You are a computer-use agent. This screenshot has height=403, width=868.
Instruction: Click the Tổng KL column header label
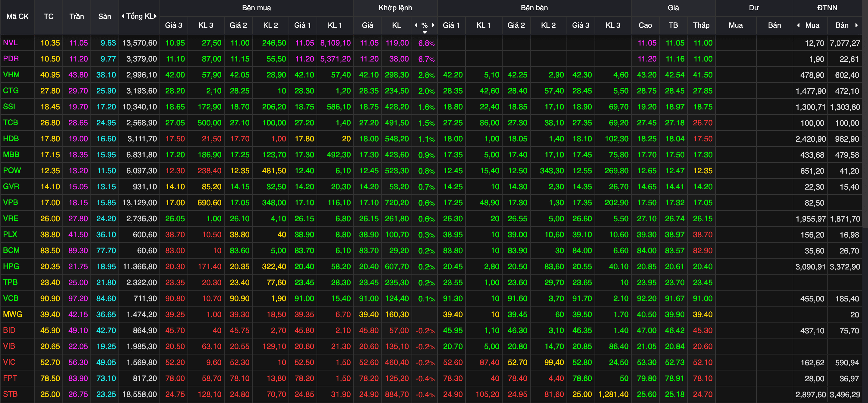click(140, 16)
